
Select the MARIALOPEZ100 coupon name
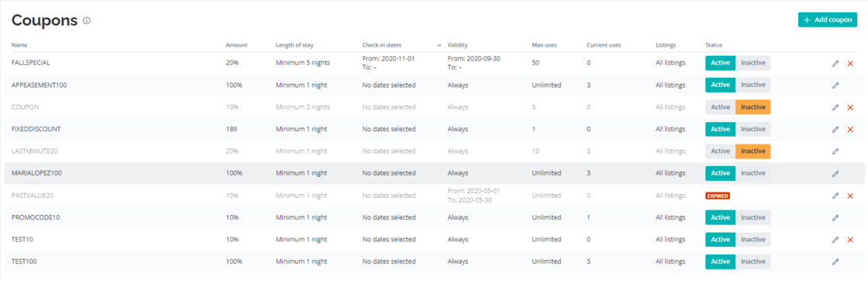[x=36, y=173]
